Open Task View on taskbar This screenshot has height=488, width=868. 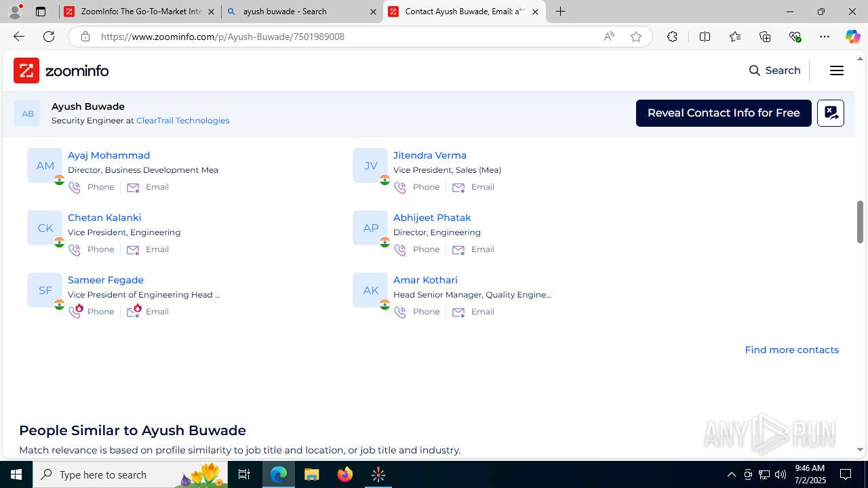pyautogui.click(x=244, y=474)
